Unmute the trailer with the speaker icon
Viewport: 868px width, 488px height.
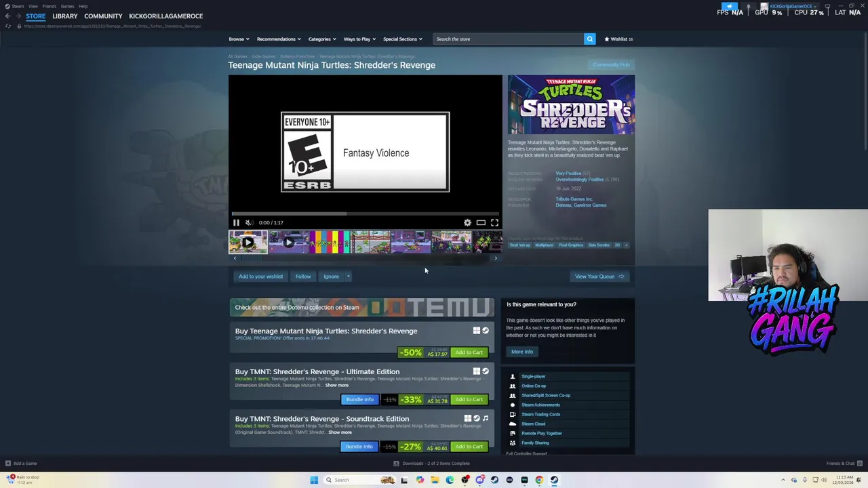[249, 222]
